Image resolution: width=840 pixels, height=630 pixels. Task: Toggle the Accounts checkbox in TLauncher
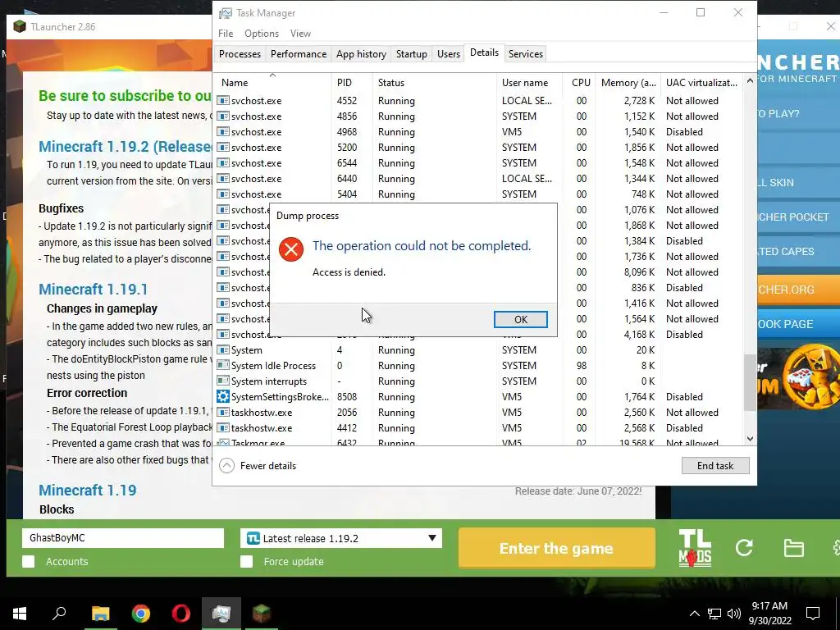pos(29,561)
